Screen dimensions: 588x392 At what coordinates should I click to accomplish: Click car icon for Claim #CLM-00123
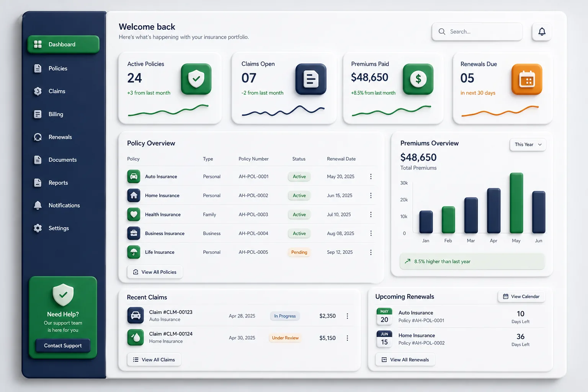136,315
